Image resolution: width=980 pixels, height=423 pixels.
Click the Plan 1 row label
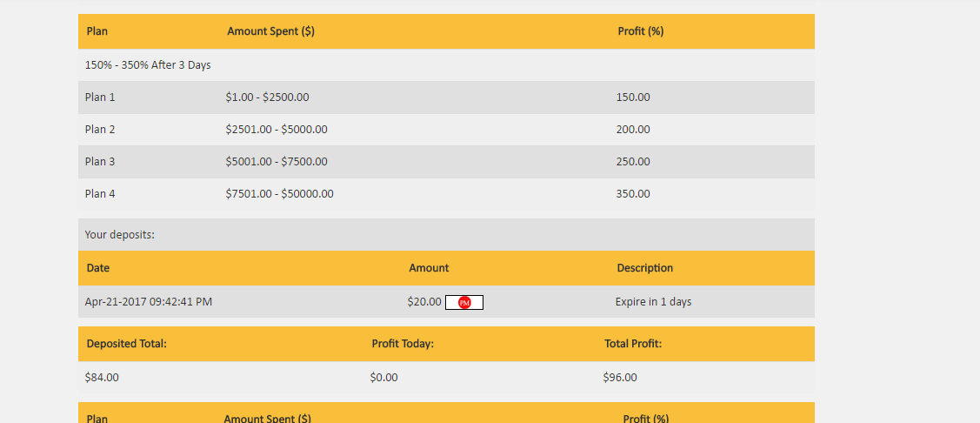pos(100,97)
